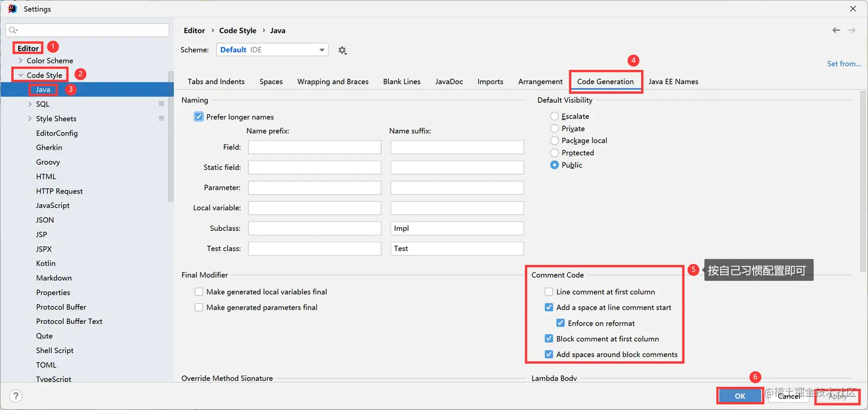Select Shell Script in the tree

(x=55, y=350)
